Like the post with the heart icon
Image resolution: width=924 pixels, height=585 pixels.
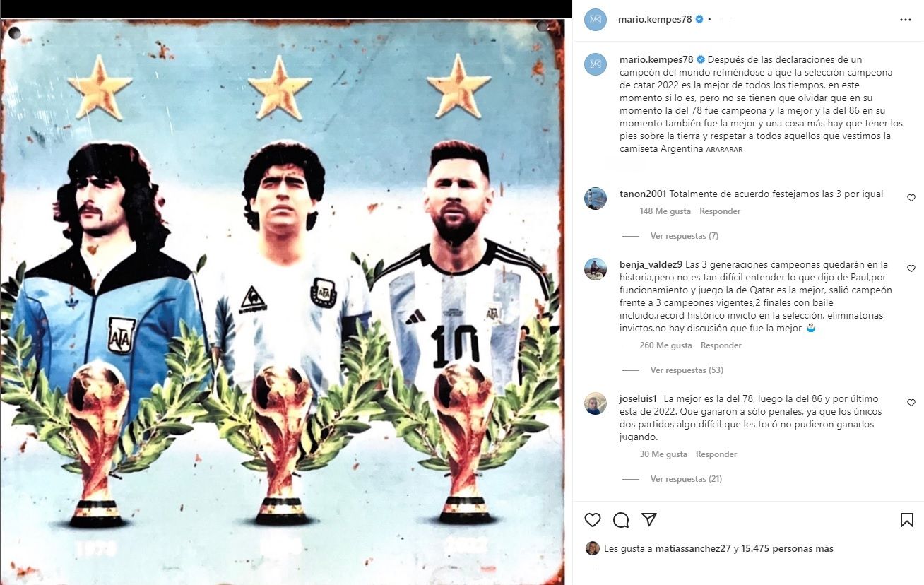point(593,520)
